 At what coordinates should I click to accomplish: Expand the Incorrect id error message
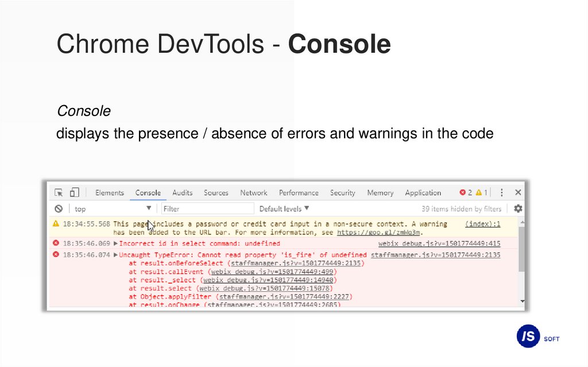tap(116, 244)
